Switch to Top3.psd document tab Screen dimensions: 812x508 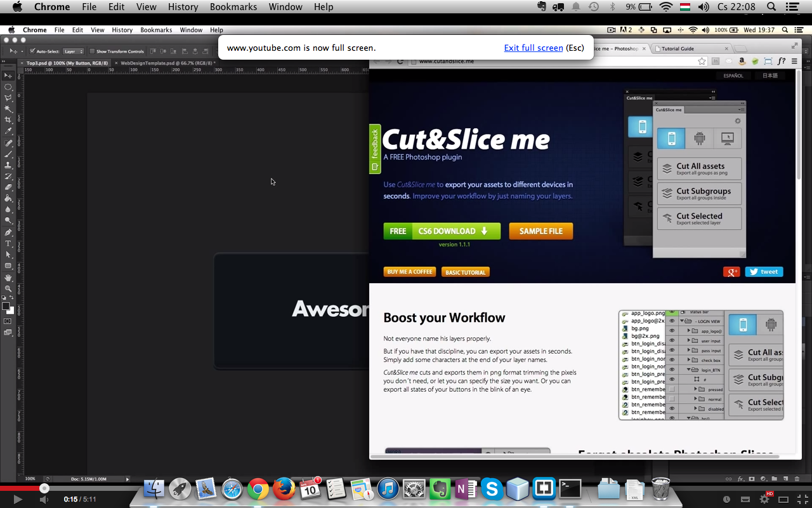coord(65,63)
